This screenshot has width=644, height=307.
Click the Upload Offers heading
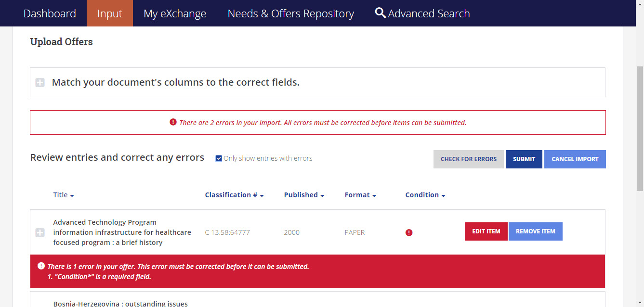tap(61, 42)
